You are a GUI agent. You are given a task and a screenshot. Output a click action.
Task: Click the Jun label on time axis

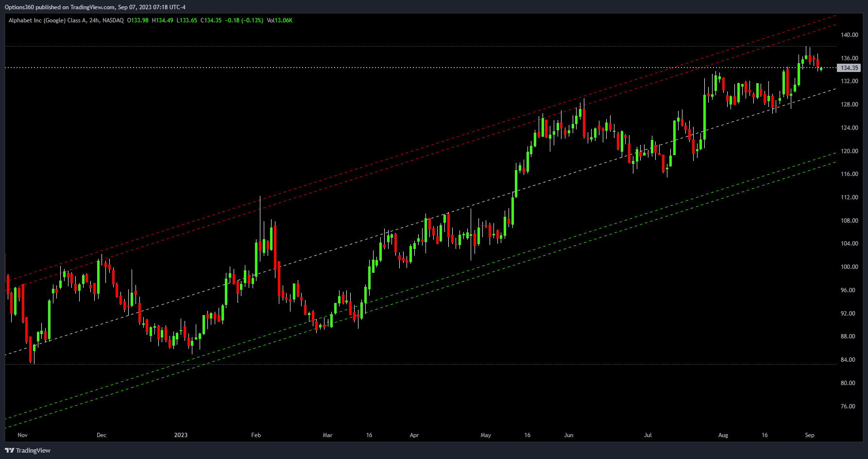[569, 435]
